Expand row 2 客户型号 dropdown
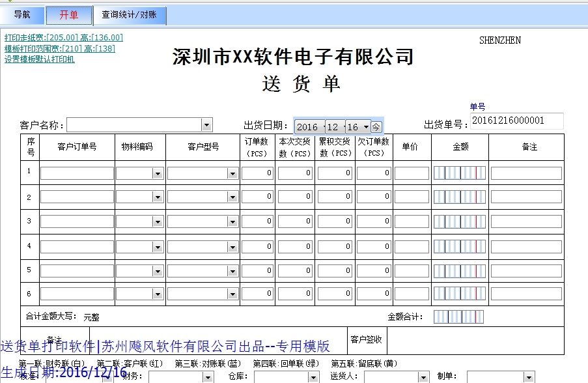Viewport: 588px width, 383px height. click(x=232, y=197)
